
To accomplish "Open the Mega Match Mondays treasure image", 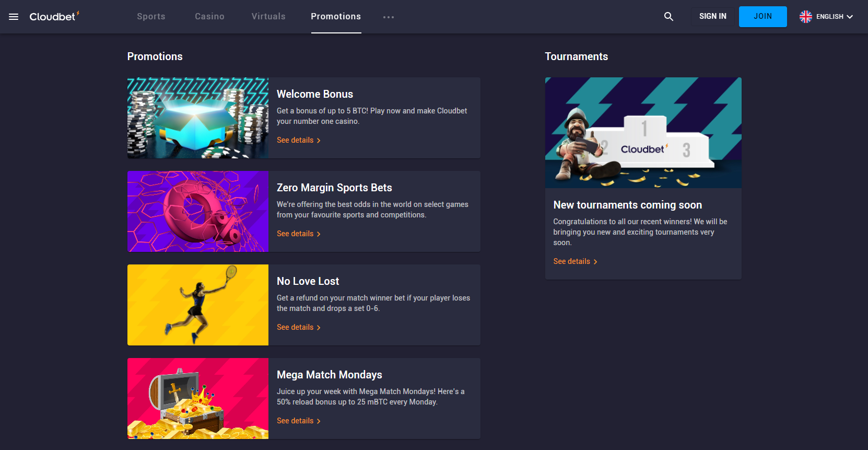I will 198,398.
